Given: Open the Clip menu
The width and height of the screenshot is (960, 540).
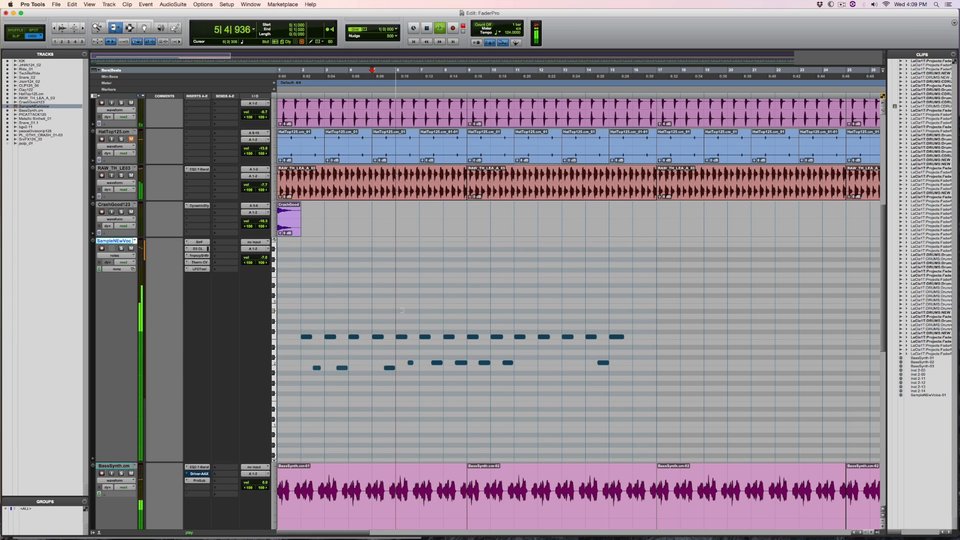Looking at the screenshot, I should tap(127, 4).
